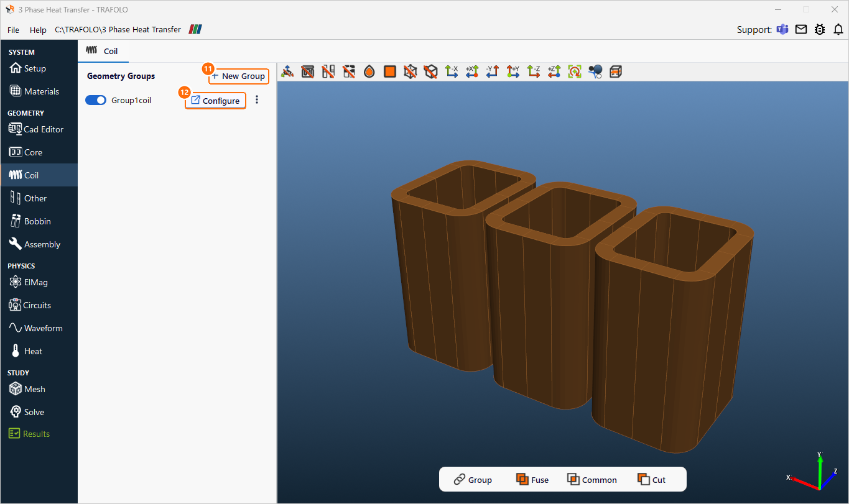Click the email support envelope icon

801,29
